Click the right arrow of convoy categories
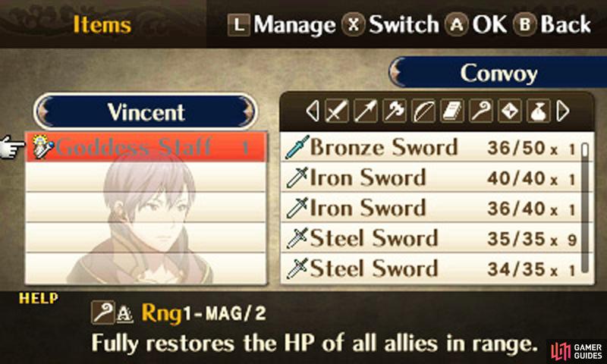The image size is (607, 364). tap(562, 111)
